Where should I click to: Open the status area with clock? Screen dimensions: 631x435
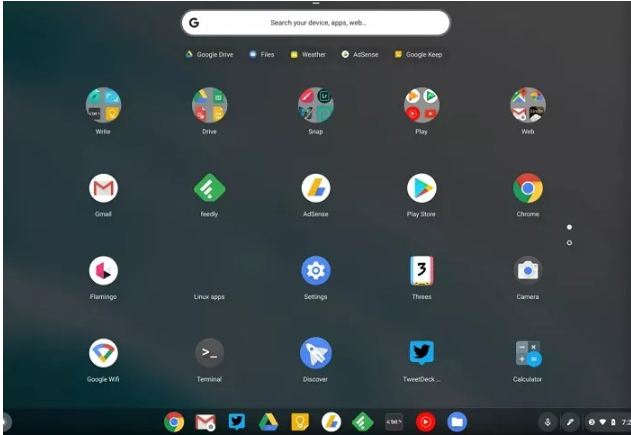608,422
